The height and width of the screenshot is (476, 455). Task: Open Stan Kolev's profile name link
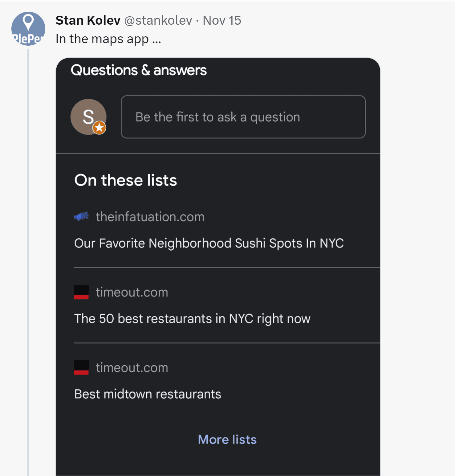[x=88, y=20]
